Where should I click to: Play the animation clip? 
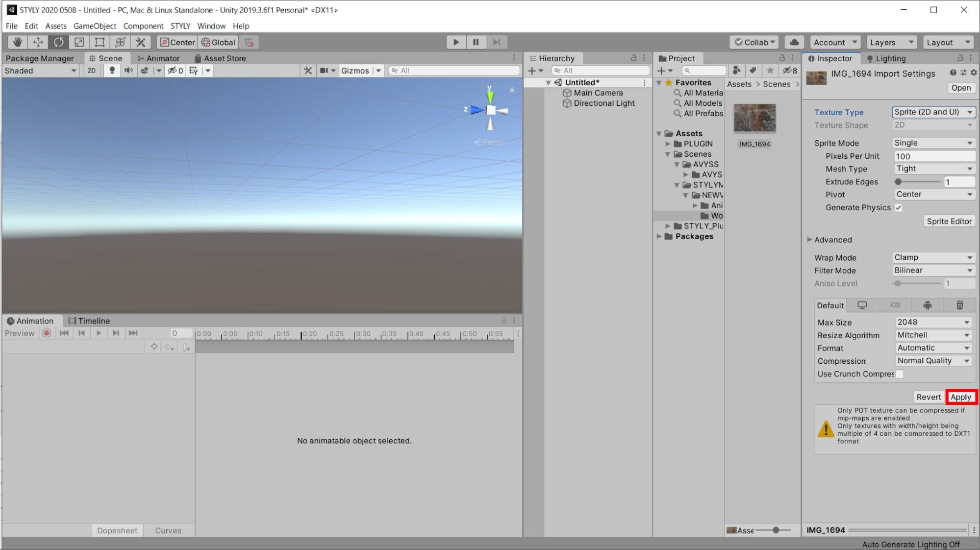pos(99,333)
